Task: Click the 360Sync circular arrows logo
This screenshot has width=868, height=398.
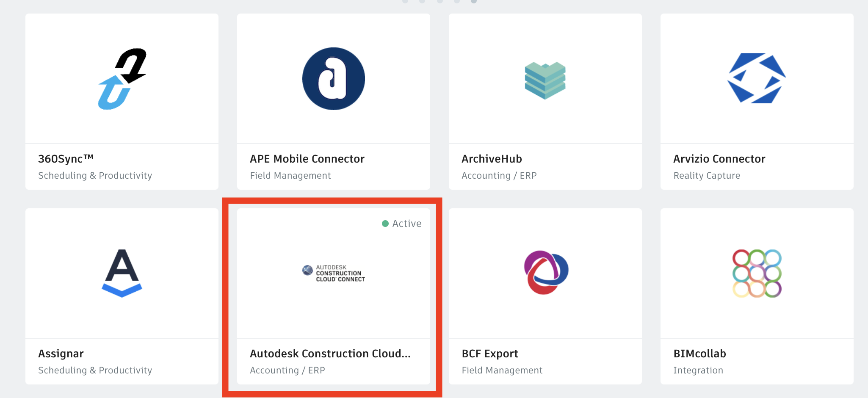Action: [x=122, y=78]
